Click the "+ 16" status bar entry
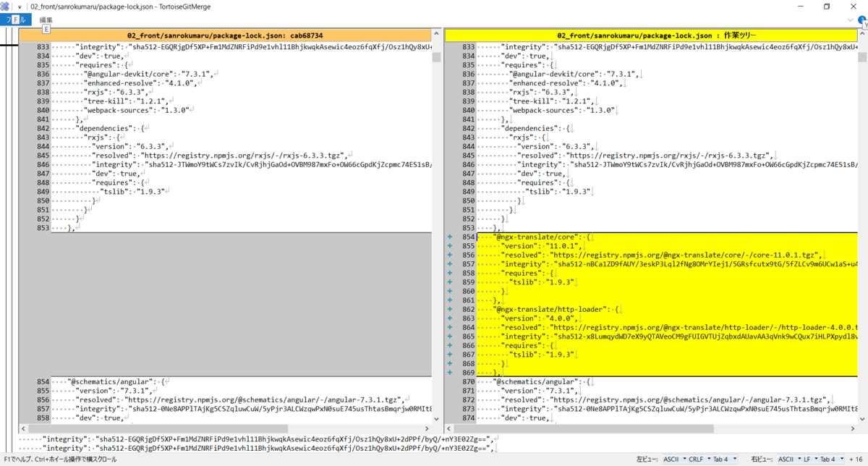Screen dimensions: 868x466 coord(855,459)
